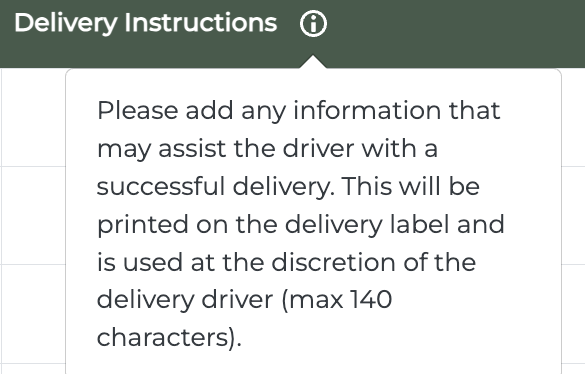
Task: Select the Delivery Instructions header title
Action: pos(146,23)
